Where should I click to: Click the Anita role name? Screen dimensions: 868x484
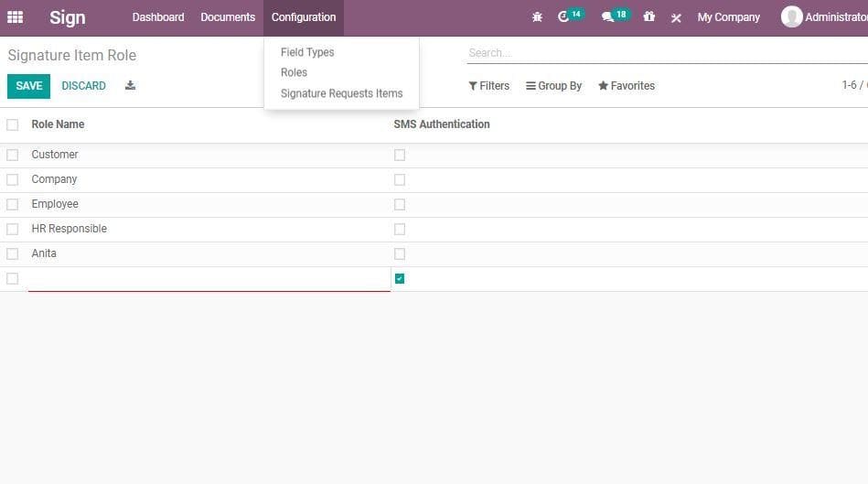coord(44,253)
